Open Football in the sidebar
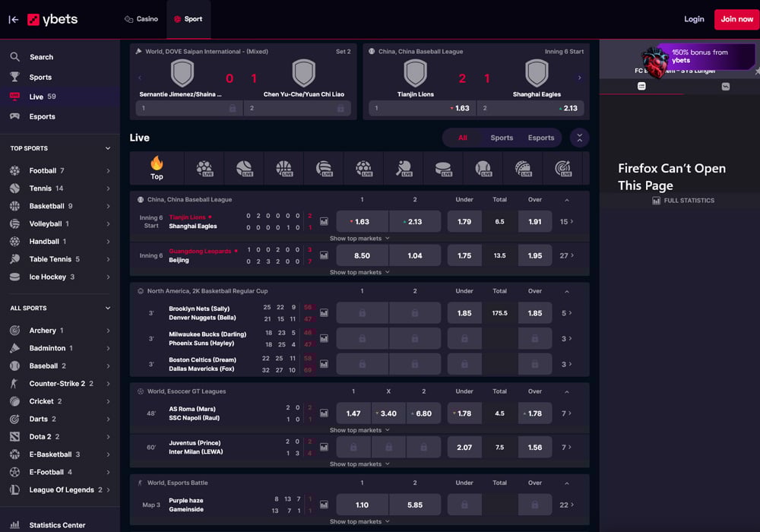The width and height of the screenshot is (760, 532). [x=59, y=170]
